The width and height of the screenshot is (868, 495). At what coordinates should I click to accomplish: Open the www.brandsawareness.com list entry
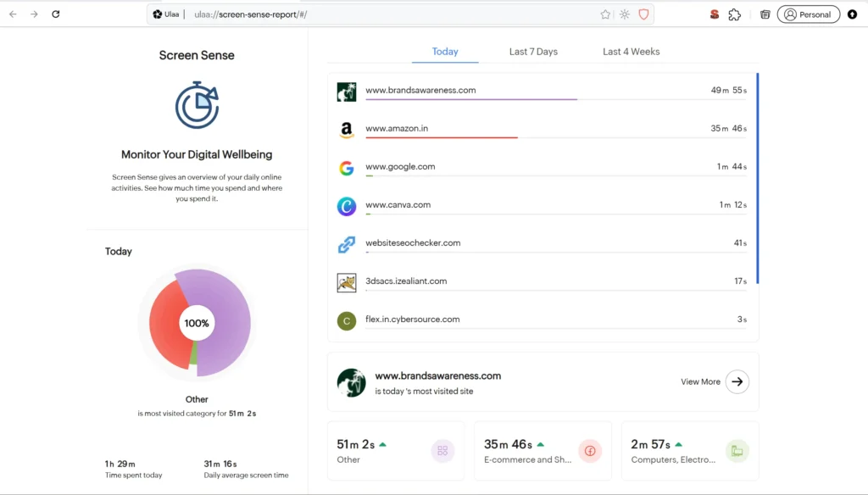(420, 90)
